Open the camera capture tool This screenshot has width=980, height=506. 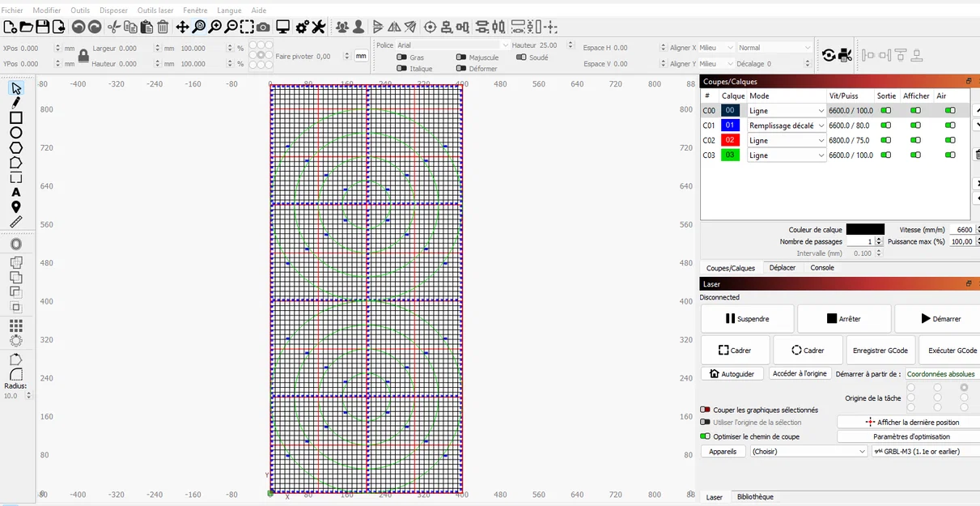[263, 27]
